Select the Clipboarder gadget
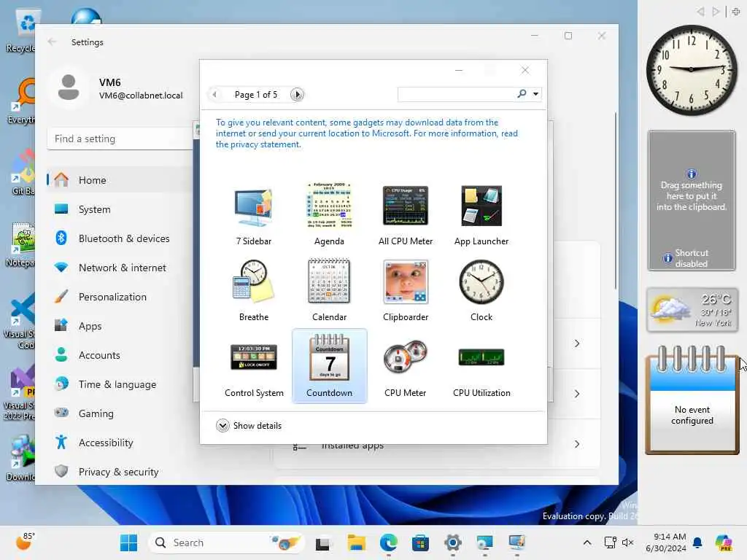The height and width of the screenshot is (560, 747). [406, 290]
